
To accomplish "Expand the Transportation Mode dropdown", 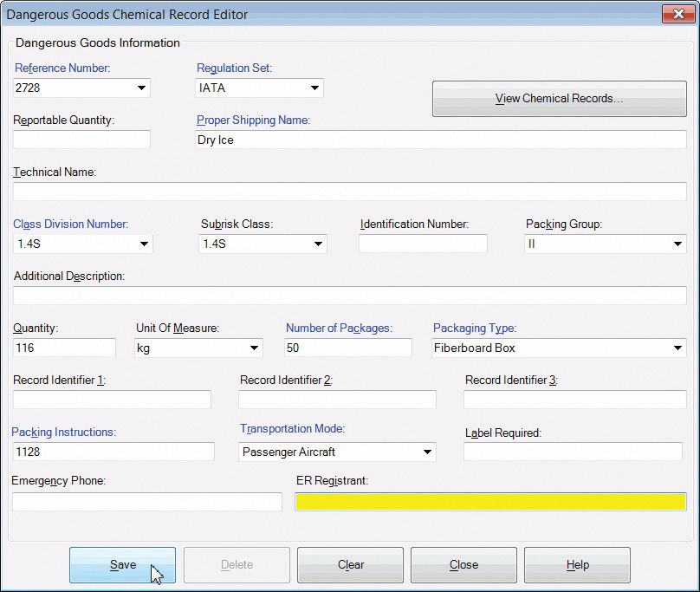I will [427, 452].
